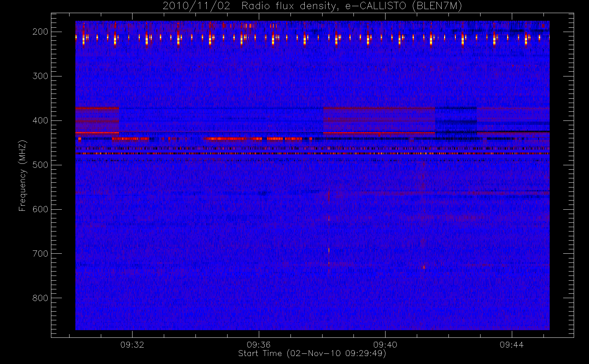Click the Frequency (MHZ) axis title

[23, 175]
